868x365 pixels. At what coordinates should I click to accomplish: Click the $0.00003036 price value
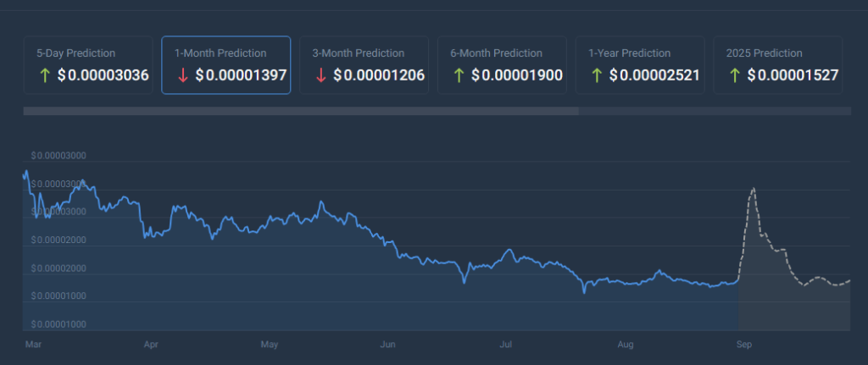[103, 75]
